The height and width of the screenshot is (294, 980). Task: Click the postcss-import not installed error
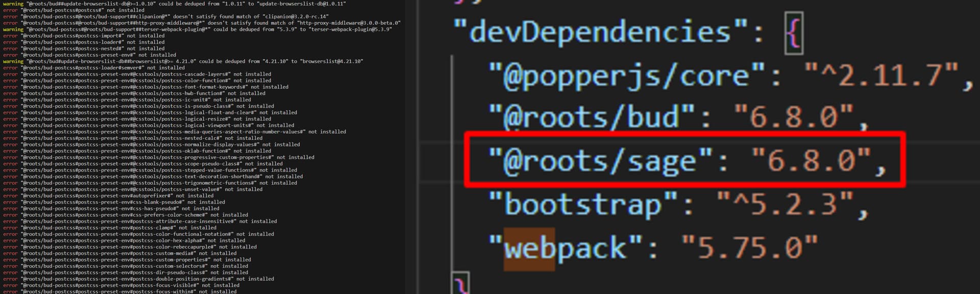[x=84, y=36]
